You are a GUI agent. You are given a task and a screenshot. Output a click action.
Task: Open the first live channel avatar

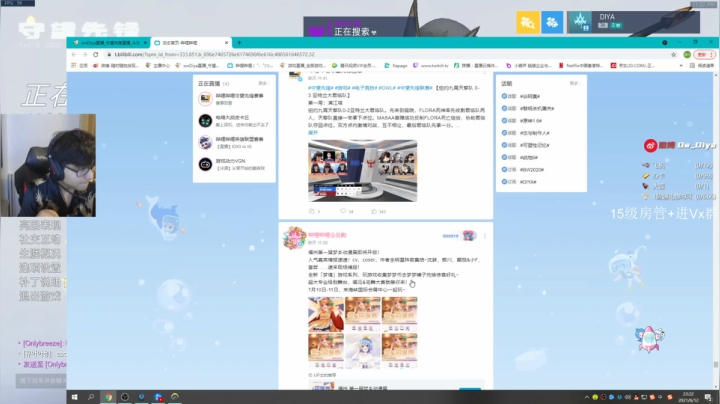[205, 99]
